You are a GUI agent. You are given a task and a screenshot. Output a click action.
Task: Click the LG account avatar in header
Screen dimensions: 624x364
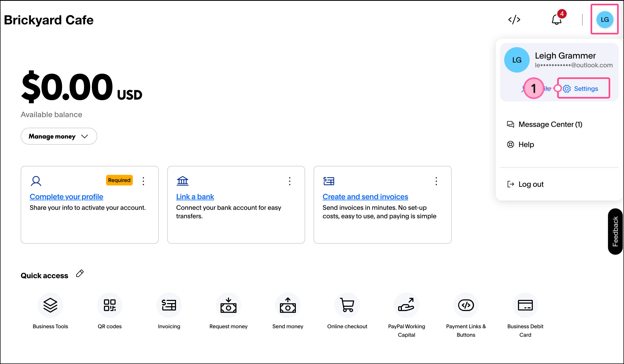[605, 19]
